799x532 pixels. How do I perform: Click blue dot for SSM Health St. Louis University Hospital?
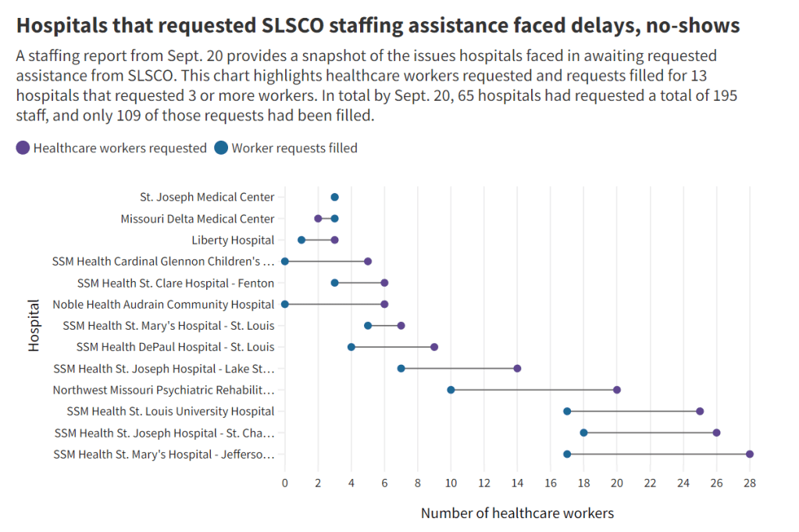pyautogui.click(x=567, y=411)
